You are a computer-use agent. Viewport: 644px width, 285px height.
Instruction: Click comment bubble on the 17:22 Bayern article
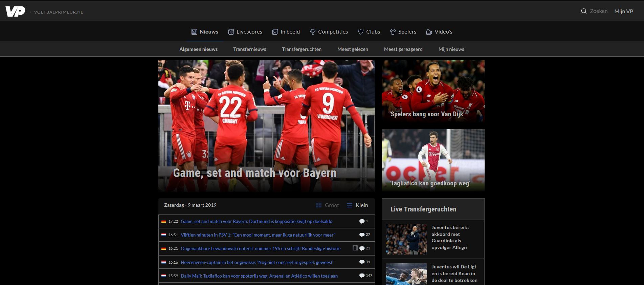(x=362, y=221)
